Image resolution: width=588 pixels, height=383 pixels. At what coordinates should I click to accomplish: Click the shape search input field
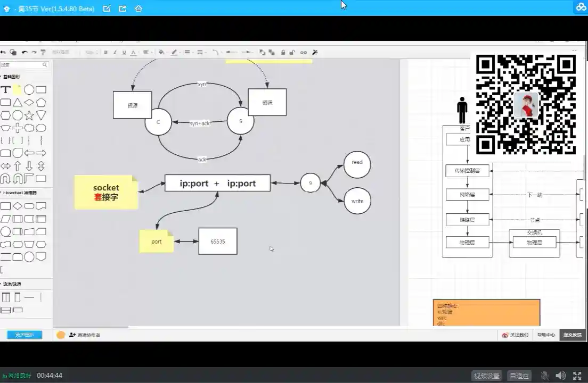[24, 65]
